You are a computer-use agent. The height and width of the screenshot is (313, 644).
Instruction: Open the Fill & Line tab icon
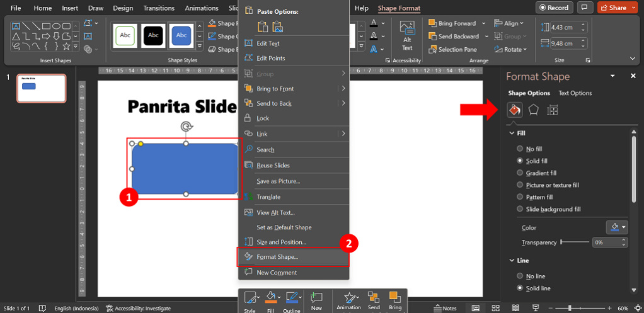pos(515,110)
